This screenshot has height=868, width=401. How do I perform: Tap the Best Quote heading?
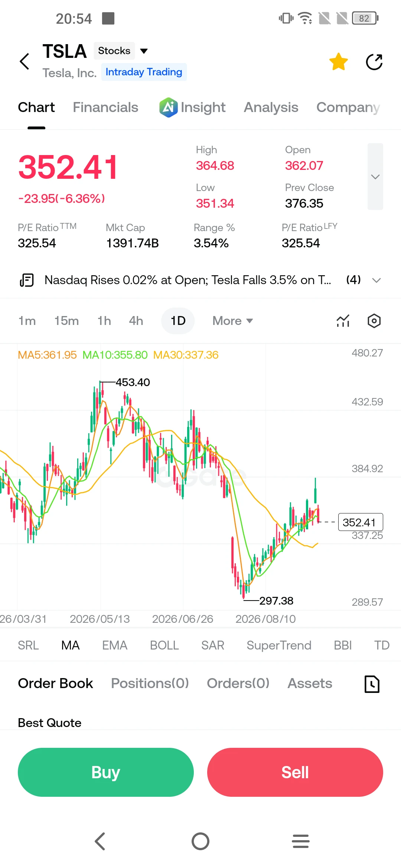click(49, 723)
